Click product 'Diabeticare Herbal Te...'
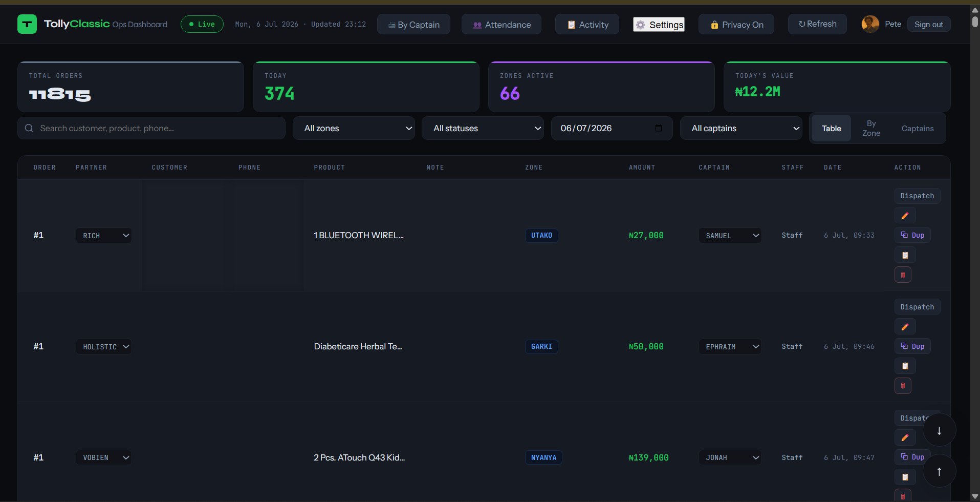Screen dimensions: 980x502 click(x=358, y=346)
